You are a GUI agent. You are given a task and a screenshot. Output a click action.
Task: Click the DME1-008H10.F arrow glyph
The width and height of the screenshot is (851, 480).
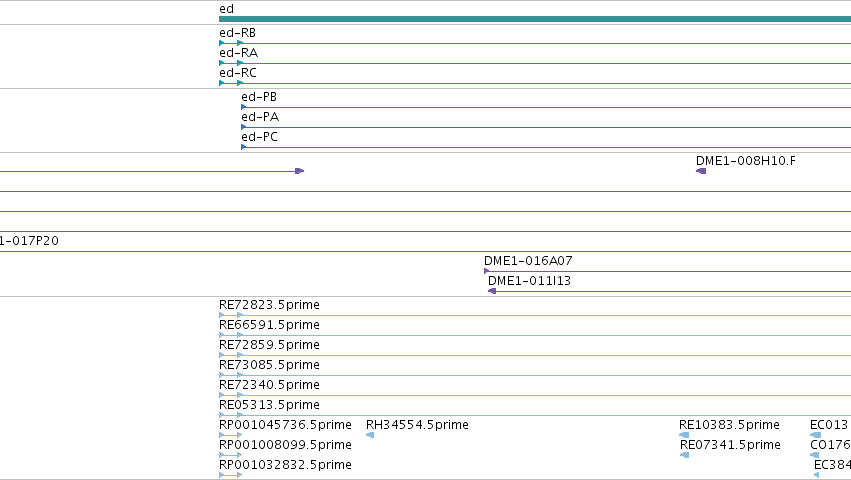click(701, 171)
